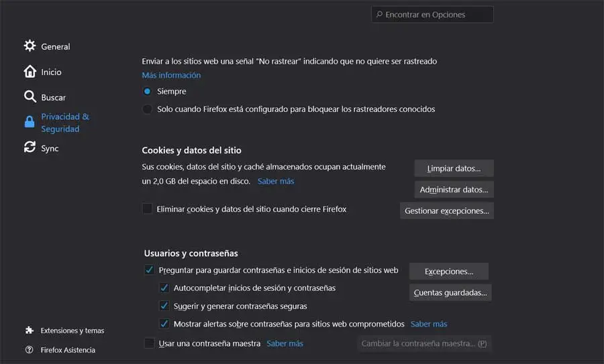Viewport: 604px width, 364px height.
Task: Toggle 'Sugerir y generar contraseñas seguras' checkbox
Action: [164, 306]
